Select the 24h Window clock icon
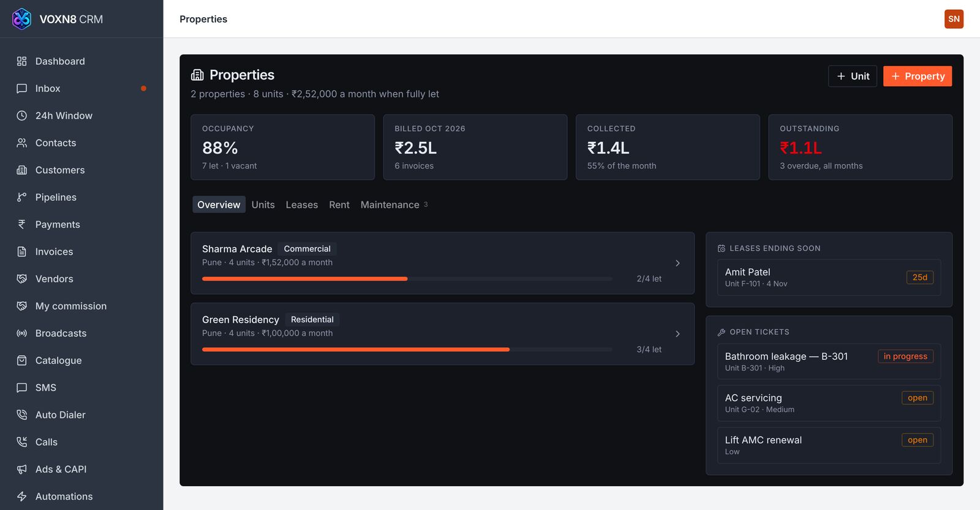 pyautogui.click(x=21, y=116)
